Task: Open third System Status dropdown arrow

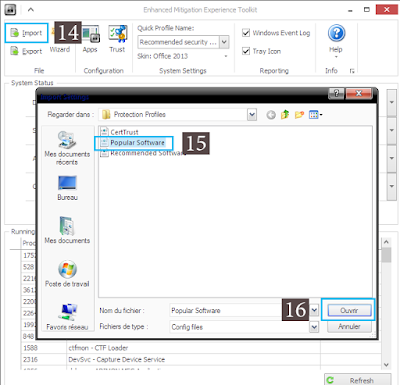Action: pyautogui.click(x=392, y=158)
